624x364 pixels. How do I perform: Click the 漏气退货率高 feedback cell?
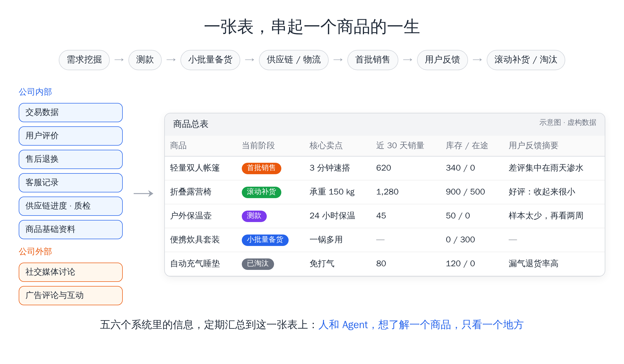(534, 264)
